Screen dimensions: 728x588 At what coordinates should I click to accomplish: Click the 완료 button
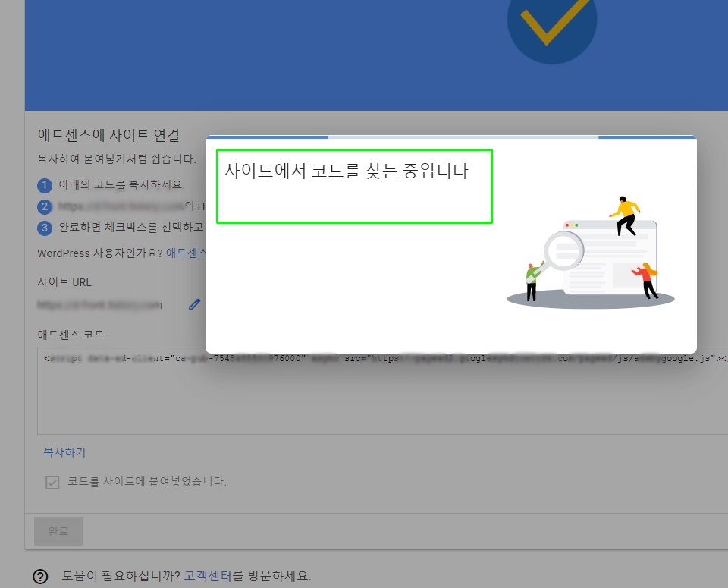(x=58, y=531)
